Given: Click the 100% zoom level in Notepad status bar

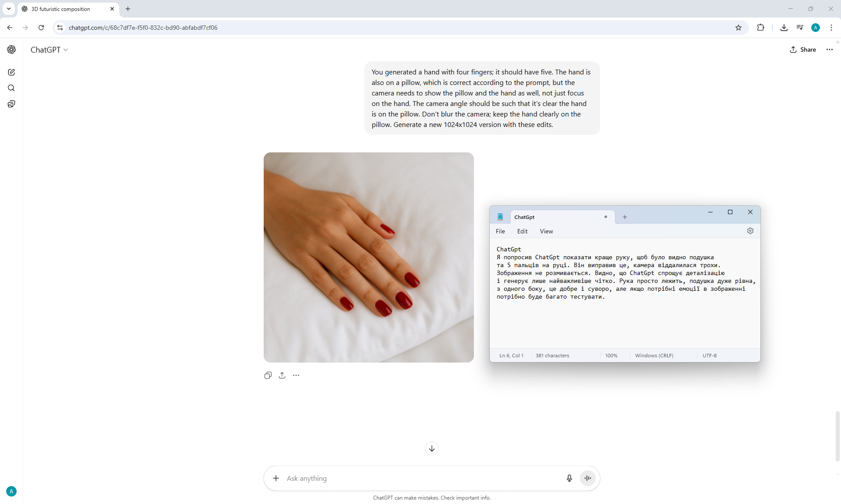Looking at the screenshot, I should pos(611,356).
